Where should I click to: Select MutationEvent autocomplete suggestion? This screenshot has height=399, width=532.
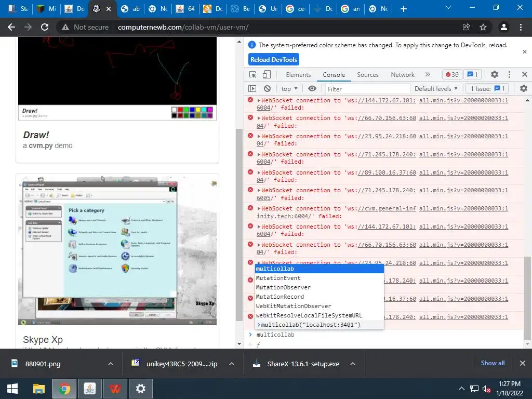click(320, 278)
